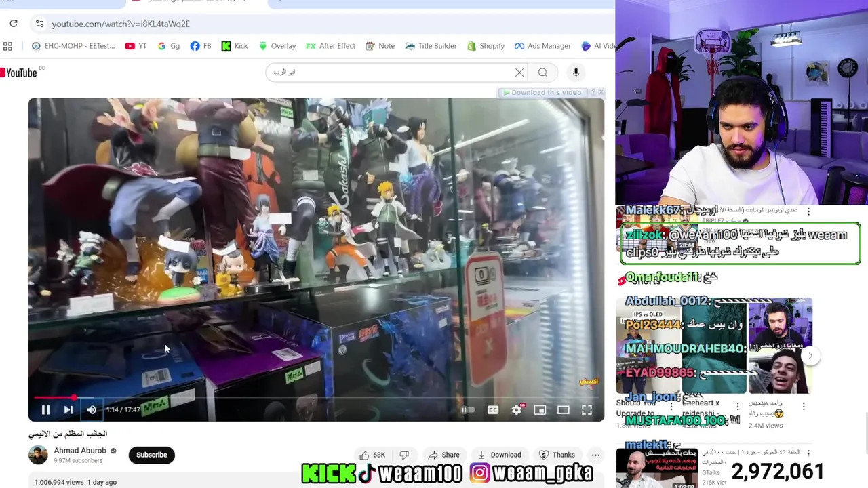Open the EHC-MOHP bookmark
The height and width of the screenshot is (488, 868).
click(x=73, y=46)
